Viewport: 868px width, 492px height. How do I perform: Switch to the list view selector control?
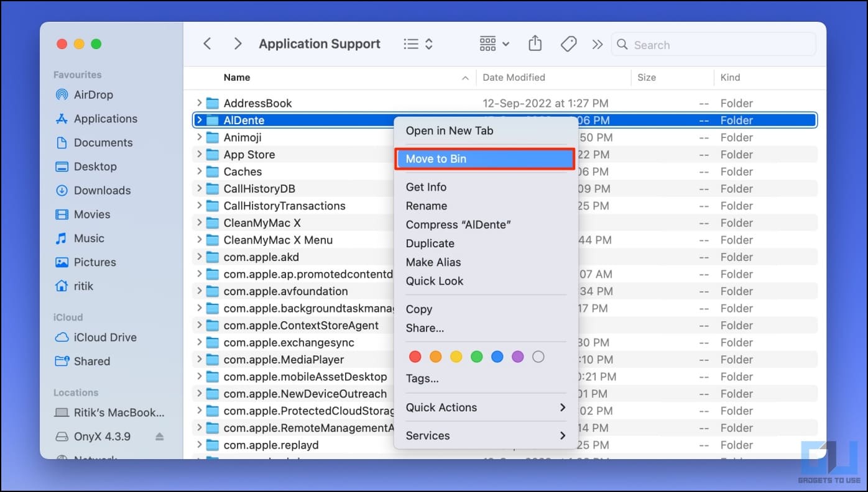coord(418,44)
